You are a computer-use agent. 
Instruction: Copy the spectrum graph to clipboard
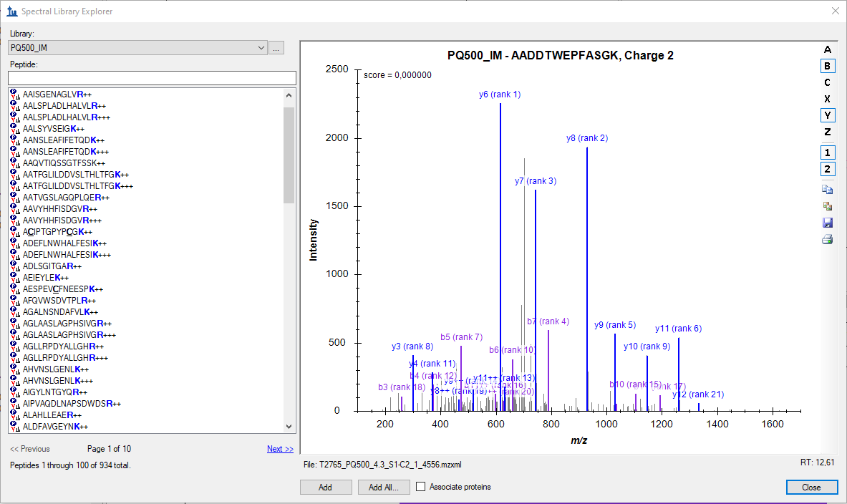[x=827, y=190]
